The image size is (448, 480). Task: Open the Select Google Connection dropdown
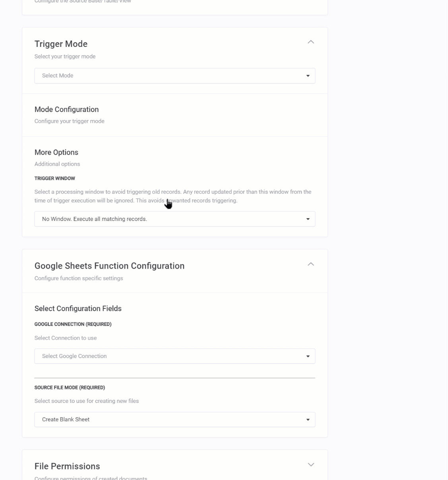175,356
